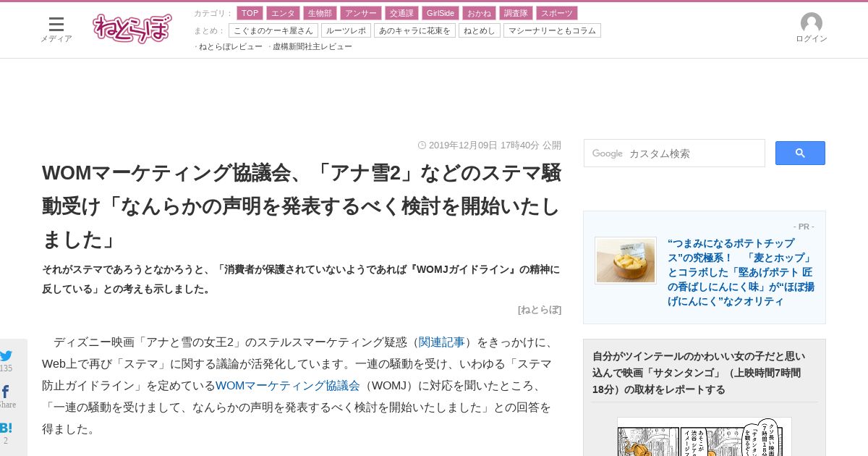This screenshot has height=456, width=868.
Task: Open the ルーツレポ summary link
Action: coord(346,30)
